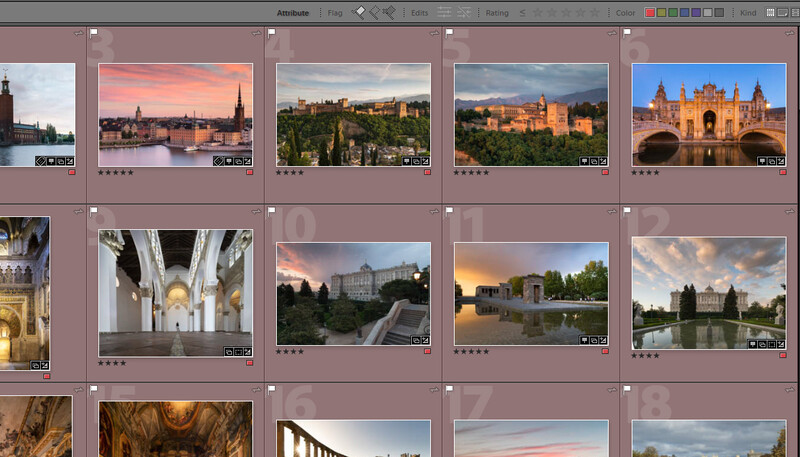Click develop adjustments badge on Stockholm sunset thumbnail

click(x=247, y=161)
